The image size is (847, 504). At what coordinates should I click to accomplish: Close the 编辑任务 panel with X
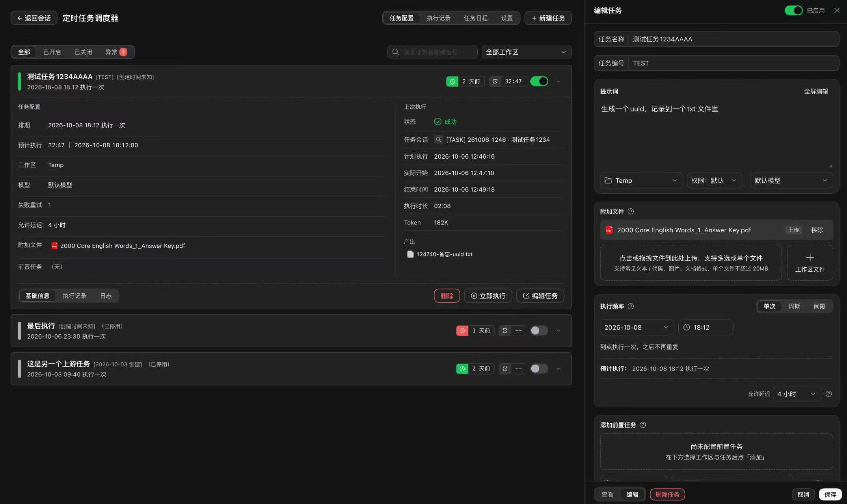pyautogui.click(x=837, y=11)
